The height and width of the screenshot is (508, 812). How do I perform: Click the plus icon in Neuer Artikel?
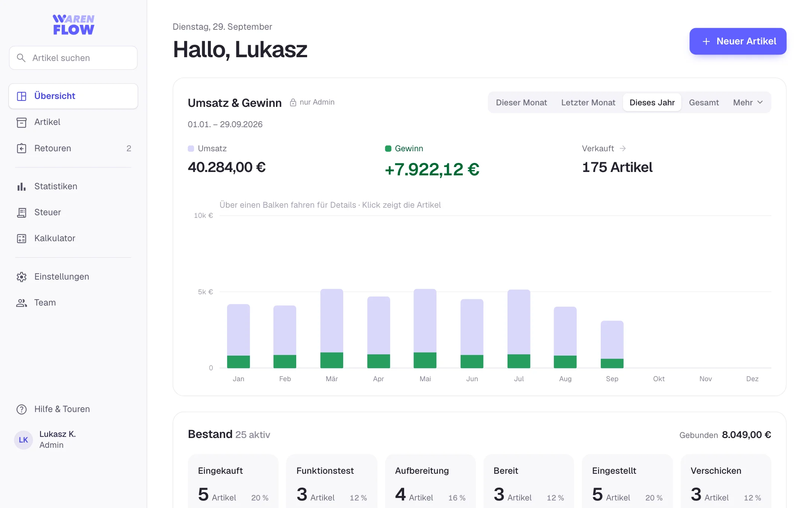(x=706, y=41)
